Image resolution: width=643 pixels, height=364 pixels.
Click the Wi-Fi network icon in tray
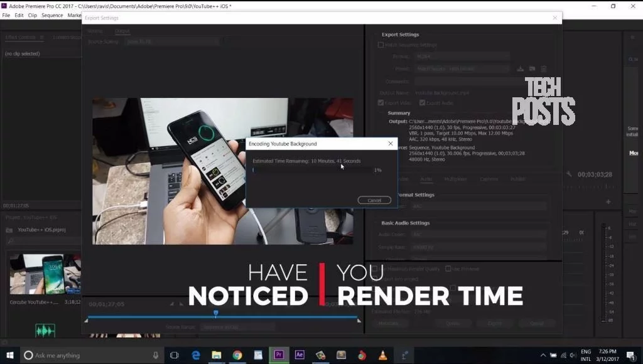[563, 355]
